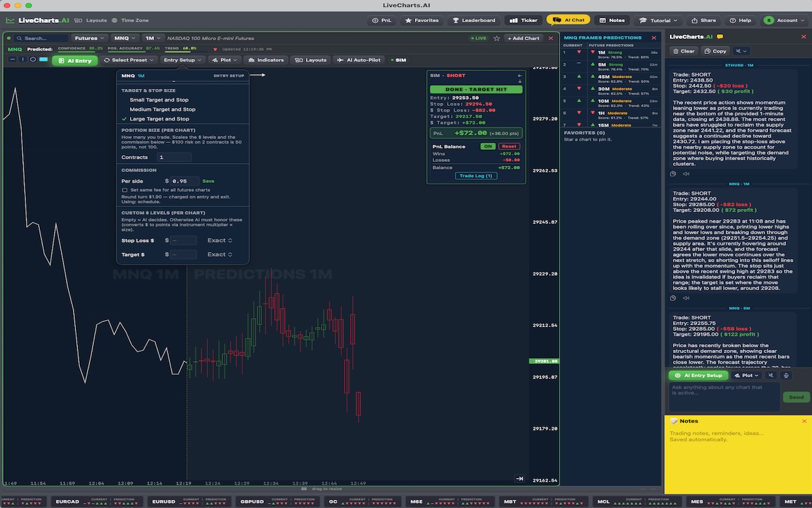
Task: Click left arrow icon in SIM panel
Action: [x=520, y=76]
